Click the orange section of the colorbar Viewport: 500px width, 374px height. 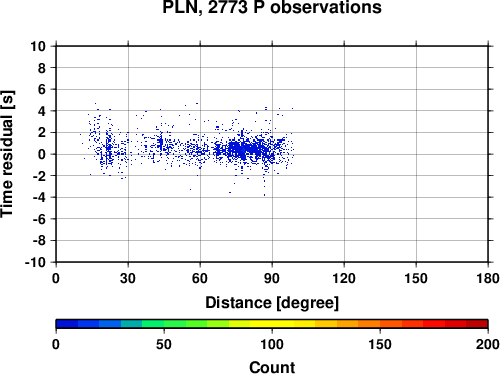(358, 324)
